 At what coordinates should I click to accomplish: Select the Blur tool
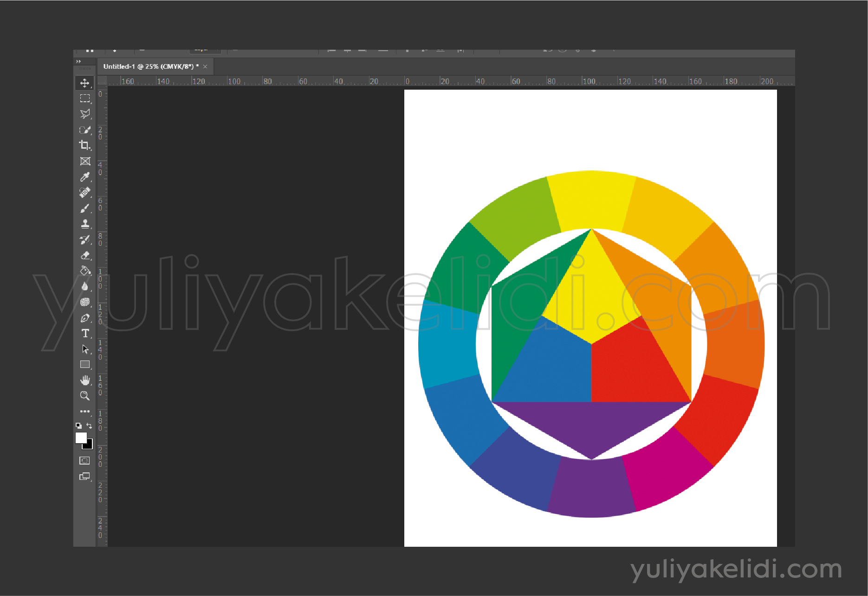coord(84,287)
